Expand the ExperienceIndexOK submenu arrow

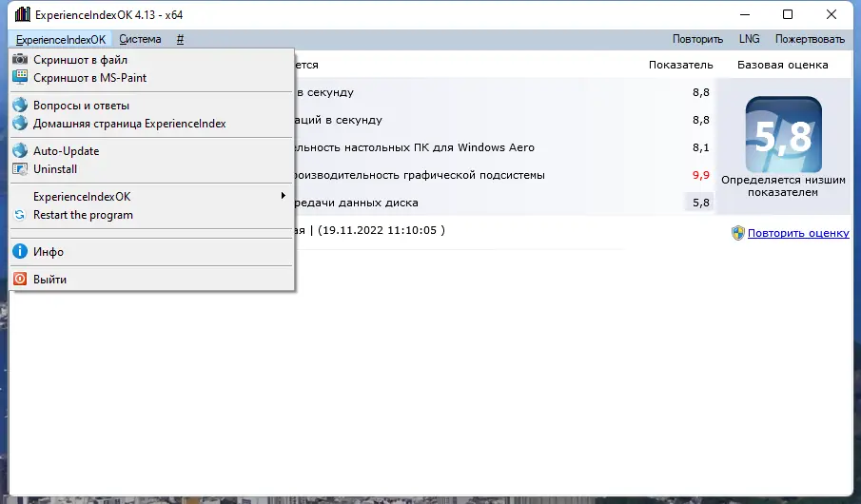[x=284, y=196]
